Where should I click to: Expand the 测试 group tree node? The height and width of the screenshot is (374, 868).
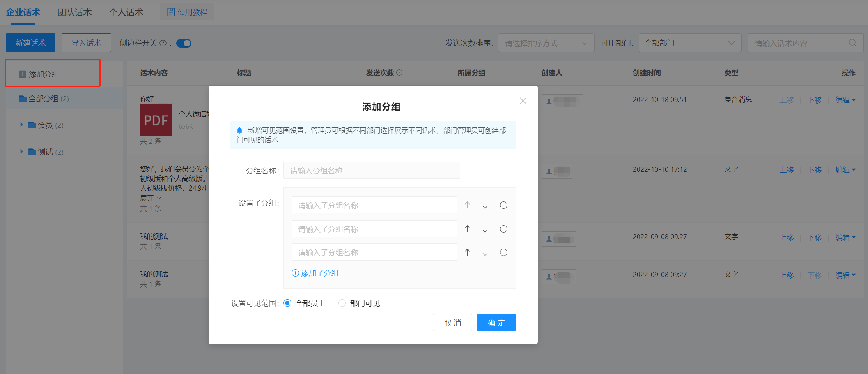click(x=22, y=152)
